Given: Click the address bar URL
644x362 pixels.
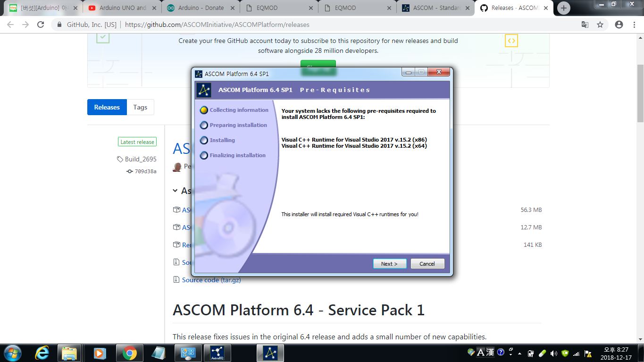Looking at the screenshot, I should [x=217, y=25].
